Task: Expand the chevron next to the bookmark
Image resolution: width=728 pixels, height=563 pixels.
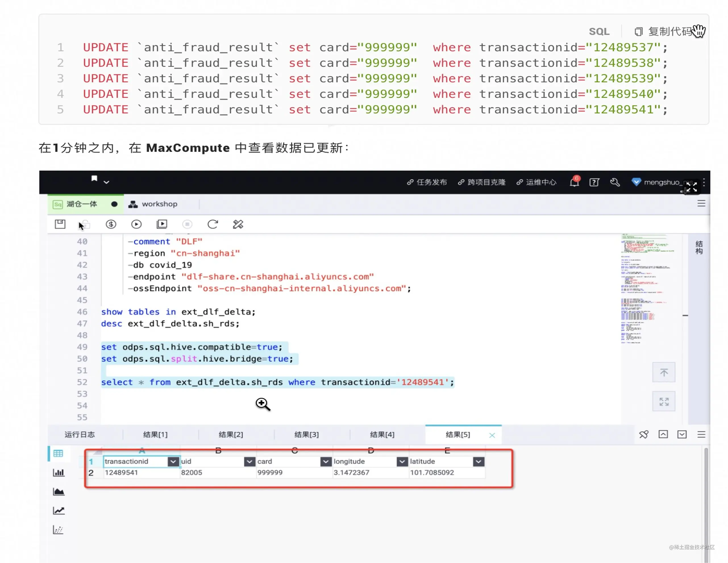Action: pos(106,182)
